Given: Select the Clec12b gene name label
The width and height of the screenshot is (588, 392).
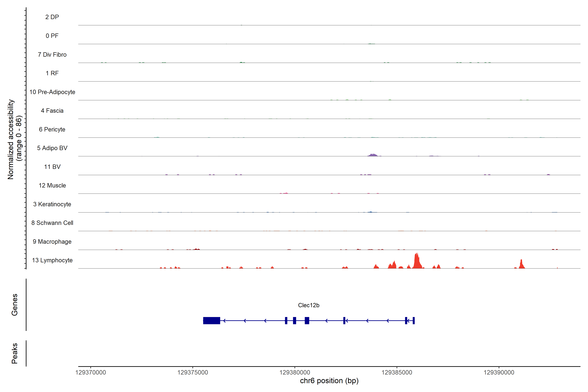Looking at the screenshot, I should click(309, 305).
